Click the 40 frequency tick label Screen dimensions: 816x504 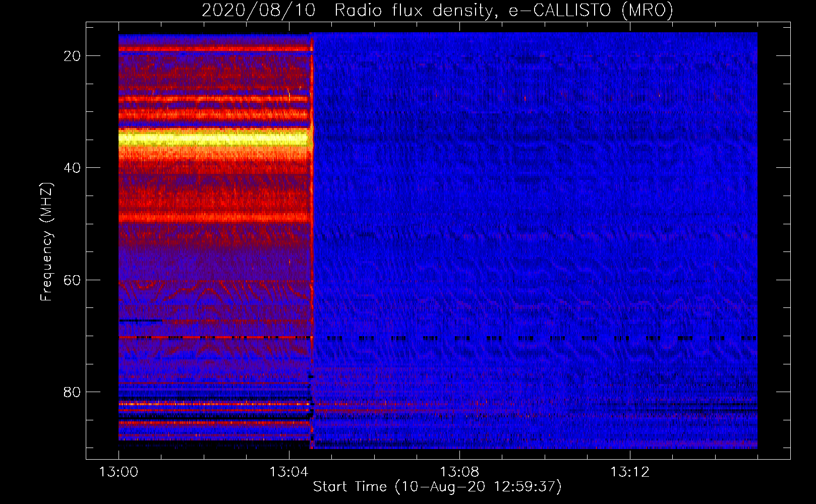73,168
